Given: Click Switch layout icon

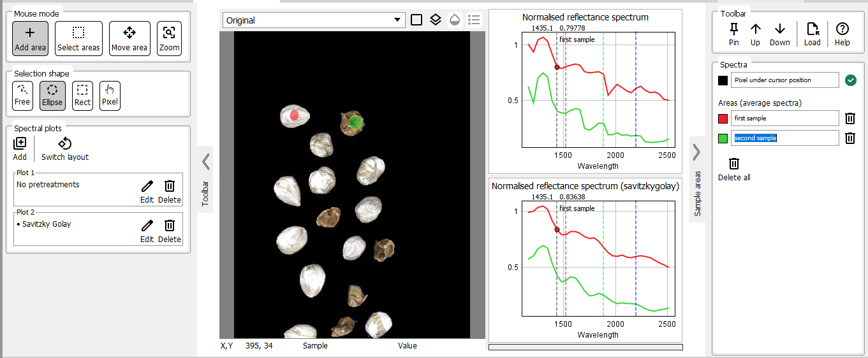Looking at the screenshot, I should click(x=64, y=148).
